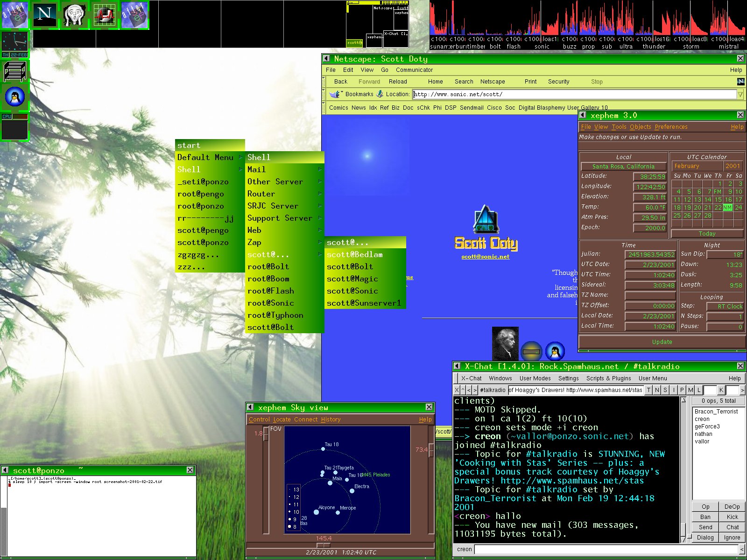Expand the 'SRJC Server' submenu entry
This screenshot has height=560, width=747.
pyautogui.click(x=284, y=206)
